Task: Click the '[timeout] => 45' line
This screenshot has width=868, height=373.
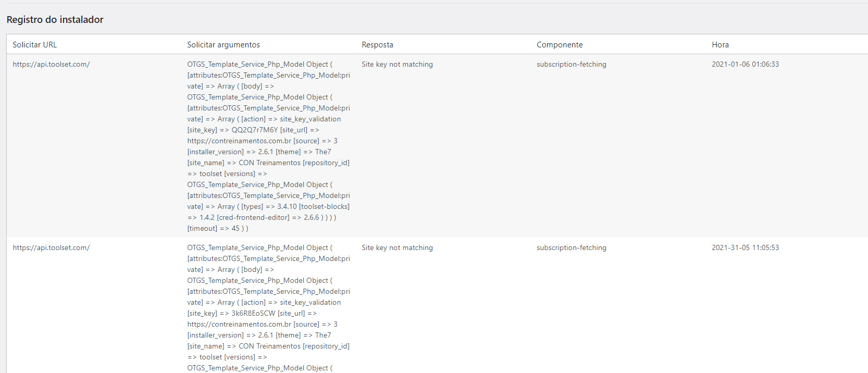Action: (218, 229)
